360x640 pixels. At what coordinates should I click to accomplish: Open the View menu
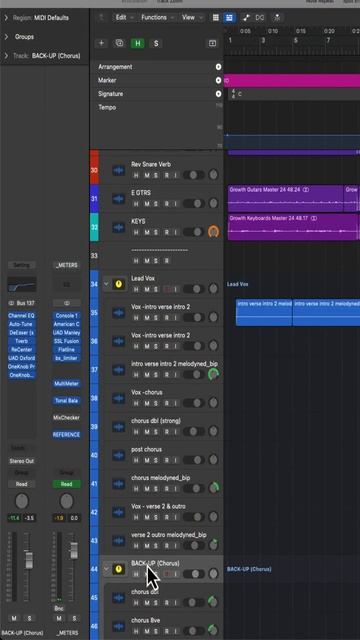(191, 18)
